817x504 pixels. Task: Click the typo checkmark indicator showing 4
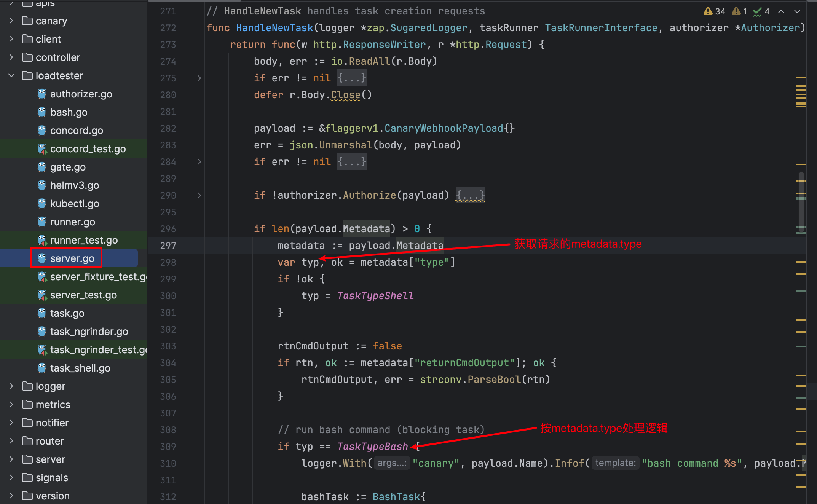pyautogui.click(x=761, y=11)
